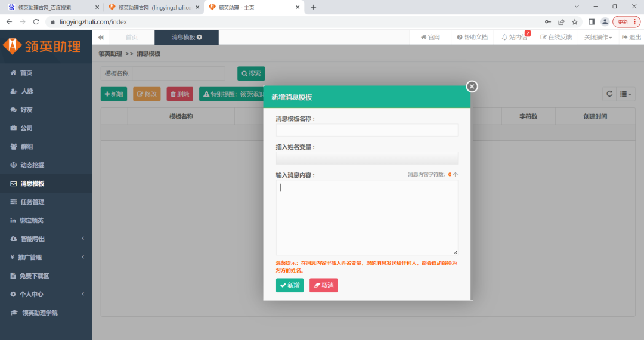Expand 智能导出 sidebar submenu

click(46, 239)
